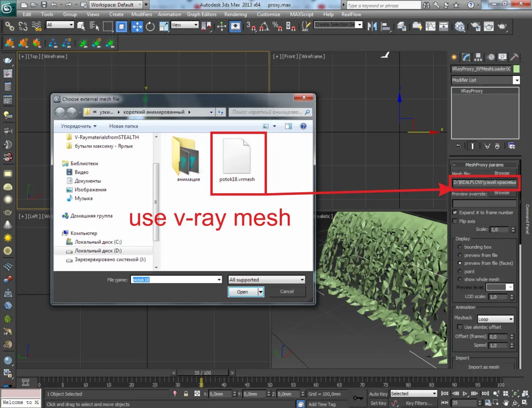Click Pin Stack icon below modifier stack
532x408 pixels.
click(x=458, y=145)
